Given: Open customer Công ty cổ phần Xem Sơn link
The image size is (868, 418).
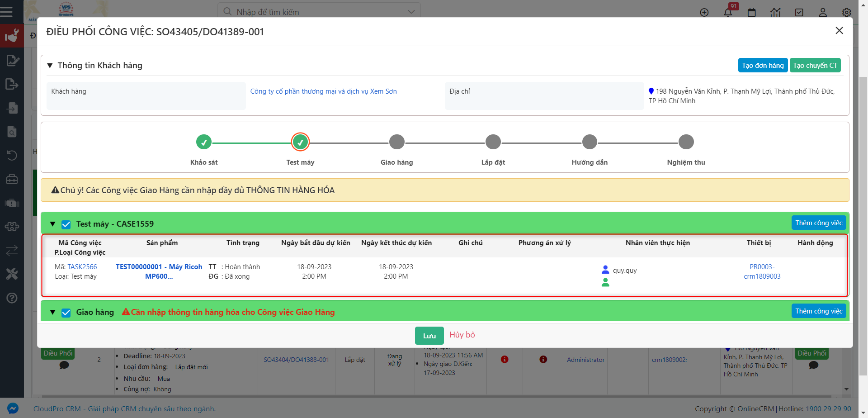Looking at the screenshot, I should tap(324, 91).
